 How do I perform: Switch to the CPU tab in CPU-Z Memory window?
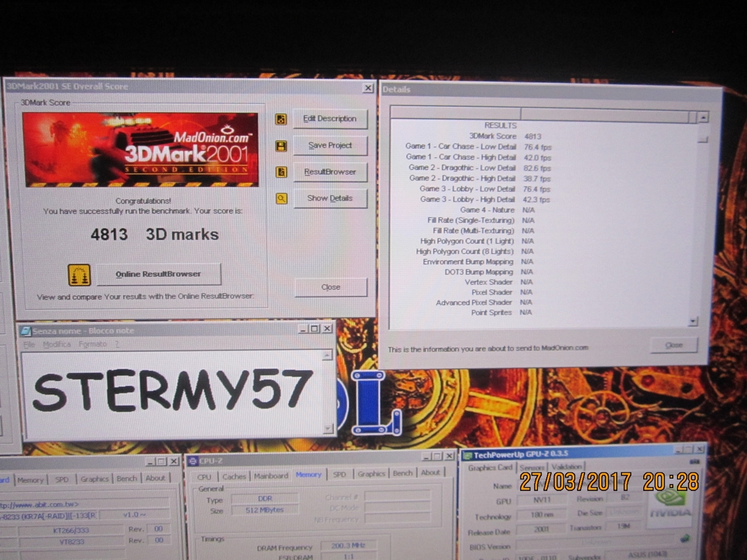204,477
